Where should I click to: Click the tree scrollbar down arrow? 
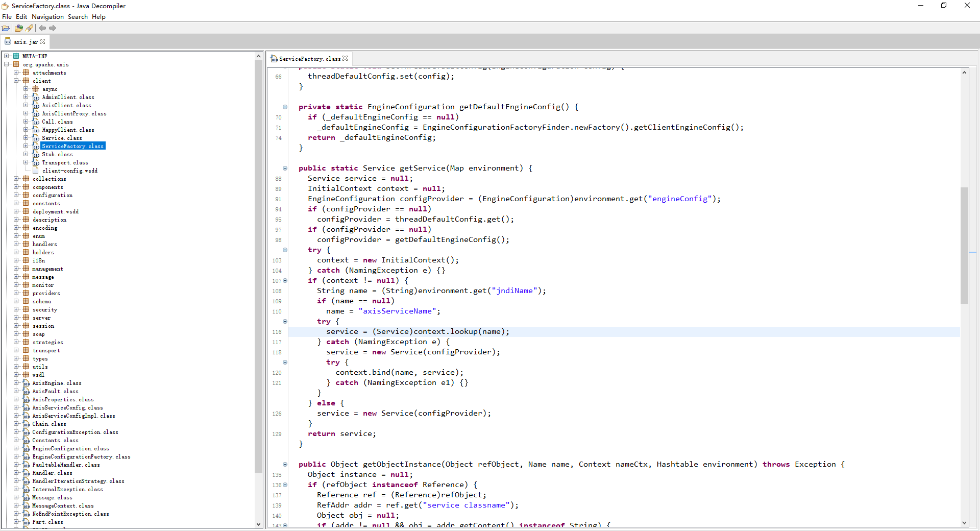click(258, 524)
